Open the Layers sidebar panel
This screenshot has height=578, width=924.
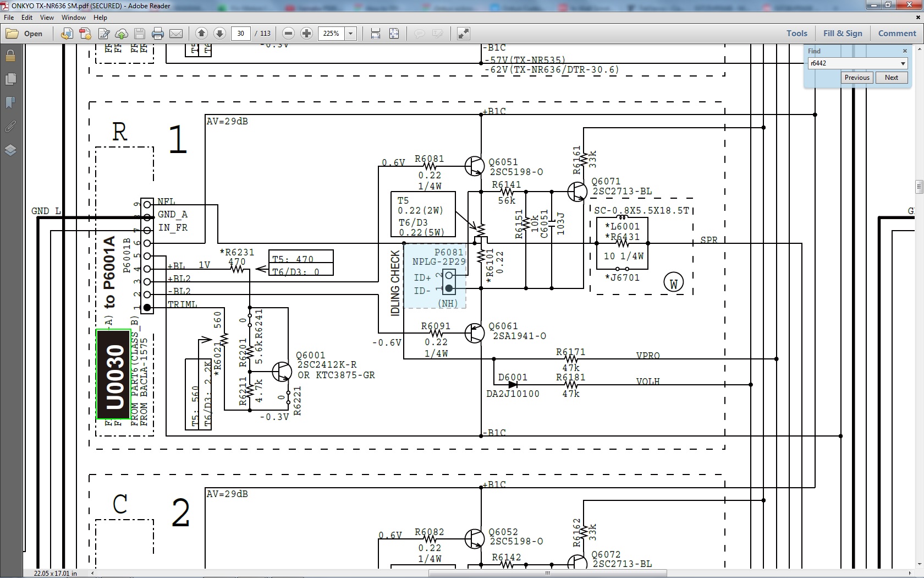pos(10,150)
